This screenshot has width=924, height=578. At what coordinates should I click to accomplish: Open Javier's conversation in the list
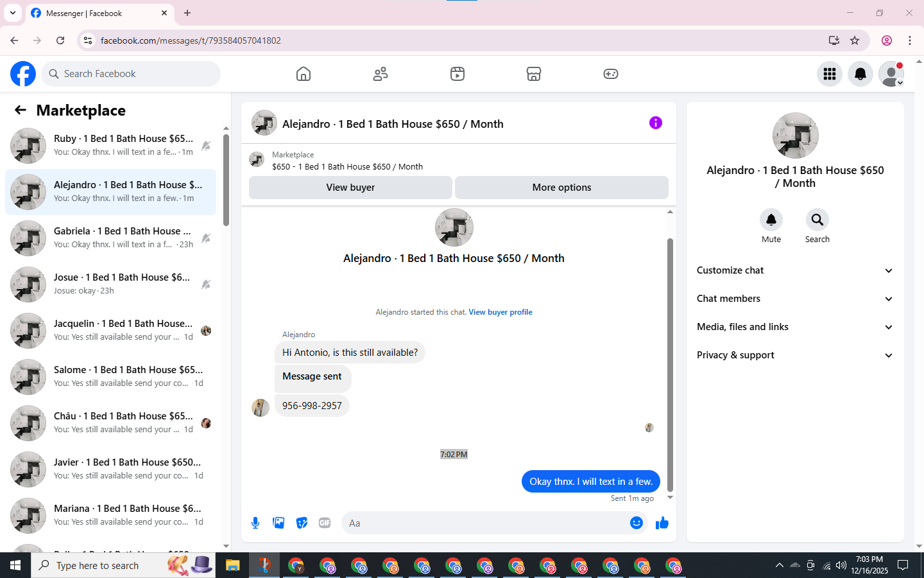point(110,469)
